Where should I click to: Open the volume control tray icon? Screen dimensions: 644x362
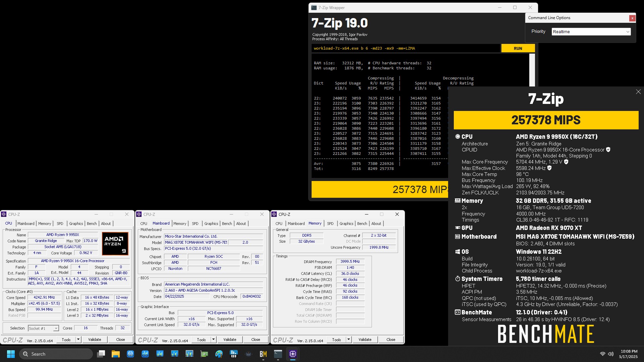[x=611, y=354]
